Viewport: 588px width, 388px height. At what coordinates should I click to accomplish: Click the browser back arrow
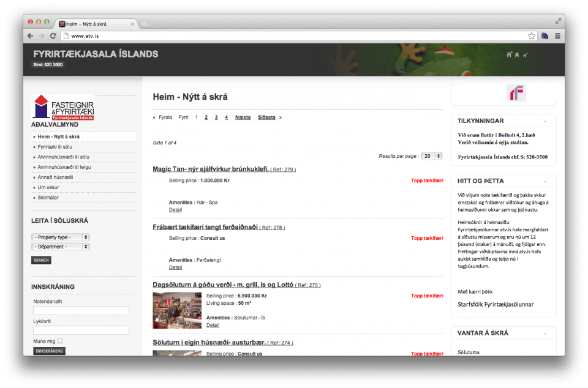pyautogui.click(x=31, y=36)
